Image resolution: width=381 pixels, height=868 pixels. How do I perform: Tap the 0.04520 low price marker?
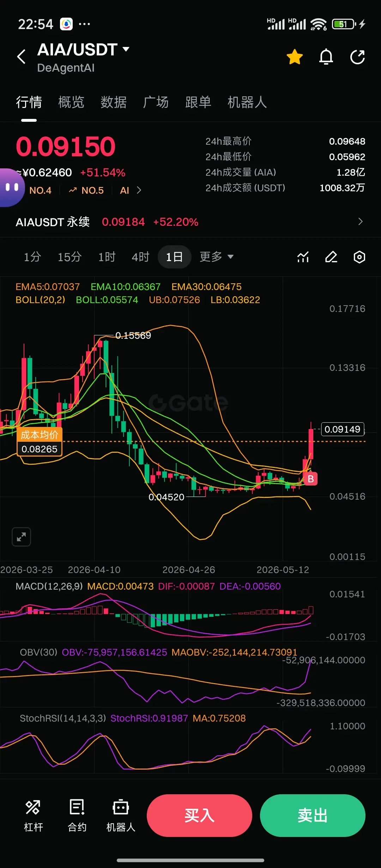click(166, 497)
